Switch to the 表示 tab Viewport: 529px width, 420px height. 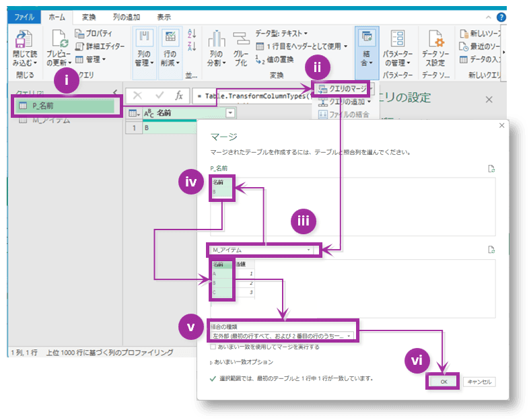tap(164, 17)
